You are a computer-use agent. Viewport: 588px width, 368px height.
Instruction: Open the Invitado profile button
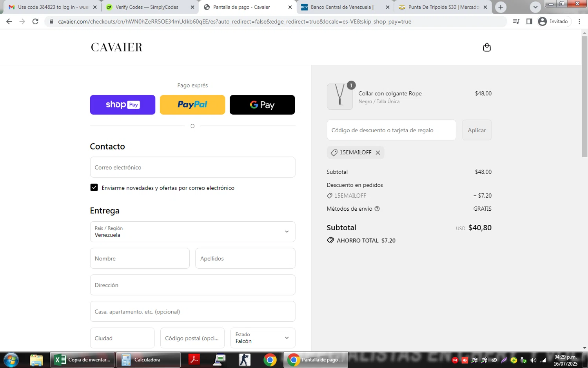tap(554, 22)
